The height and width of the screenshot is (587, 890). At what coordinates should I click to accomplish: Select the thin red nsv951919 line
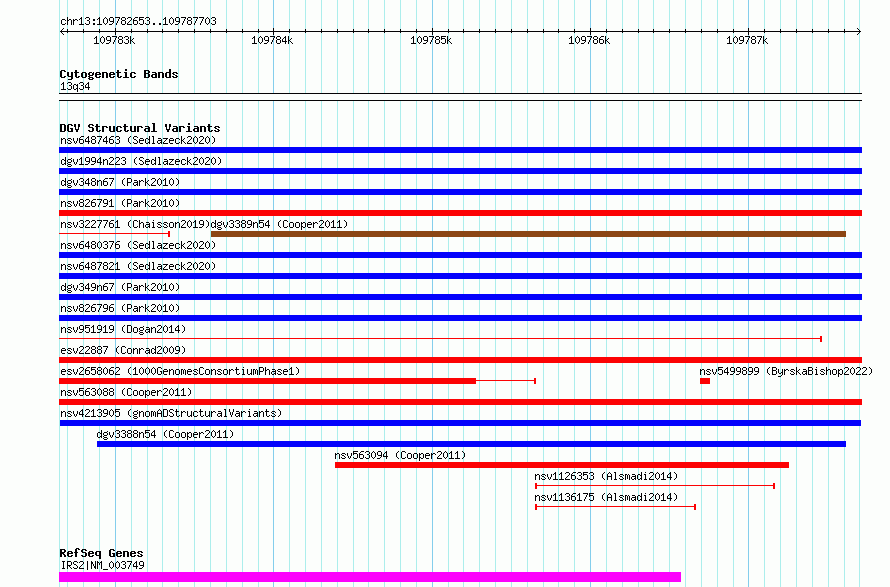[x=440, y=339]
